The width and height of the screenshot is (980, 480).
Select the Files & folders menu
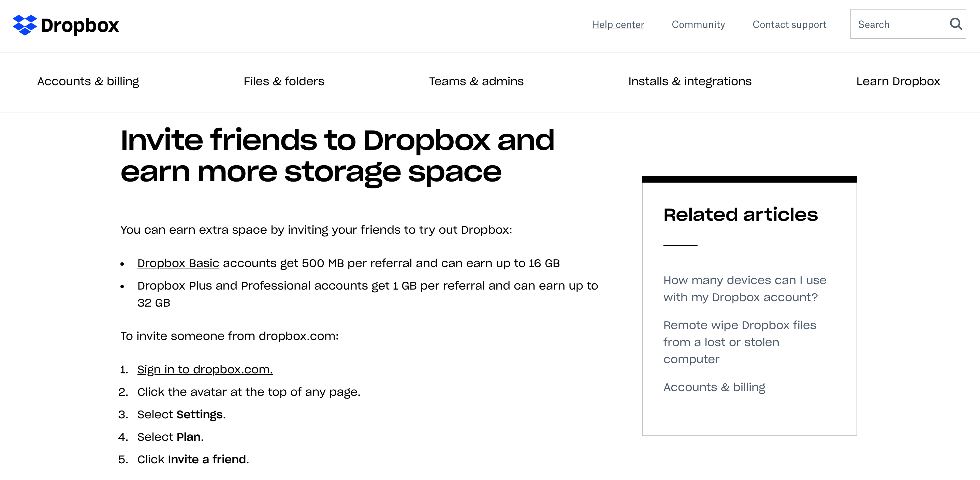(x=284, y=81)
